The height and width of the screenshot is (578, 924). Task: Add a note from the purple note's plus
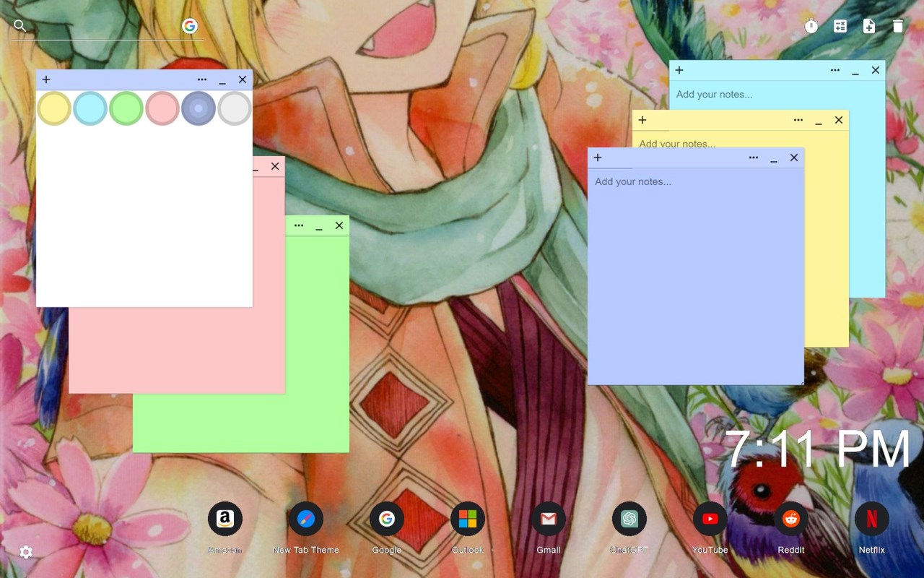click(598, 158)
